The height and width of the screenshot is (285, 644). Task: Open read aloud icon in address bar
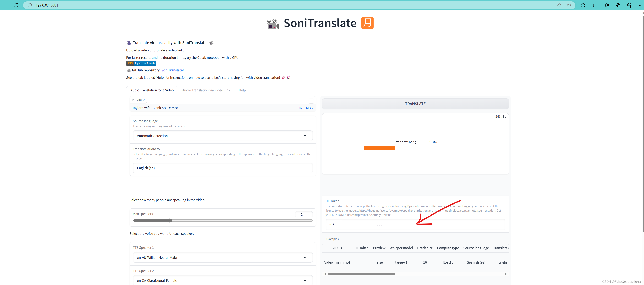pos(559,5)
